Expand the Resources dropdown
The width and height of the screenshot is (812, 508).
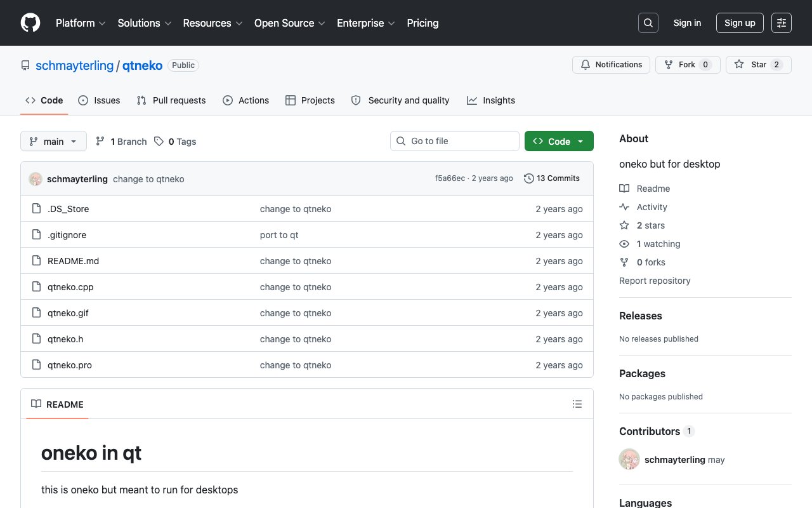point(213,23)
